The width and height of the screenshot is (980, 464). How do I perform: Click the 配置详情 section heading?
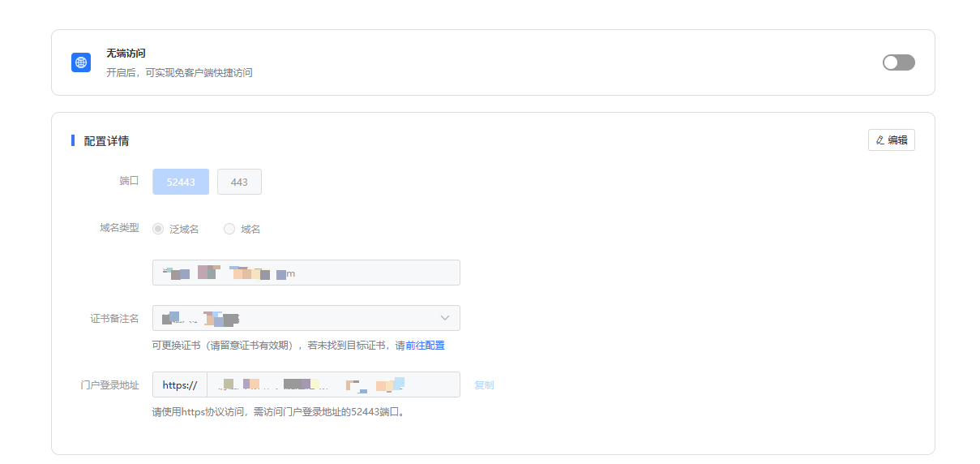click(x=106, y=141)
